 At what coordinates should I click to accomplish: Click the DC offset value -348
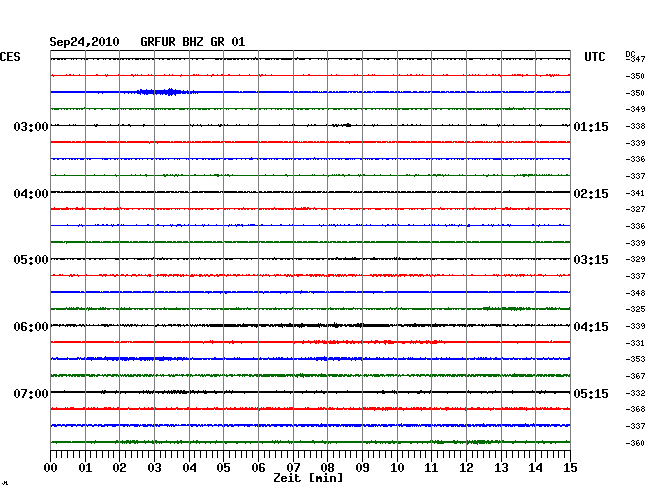click(x=635, y=293)
